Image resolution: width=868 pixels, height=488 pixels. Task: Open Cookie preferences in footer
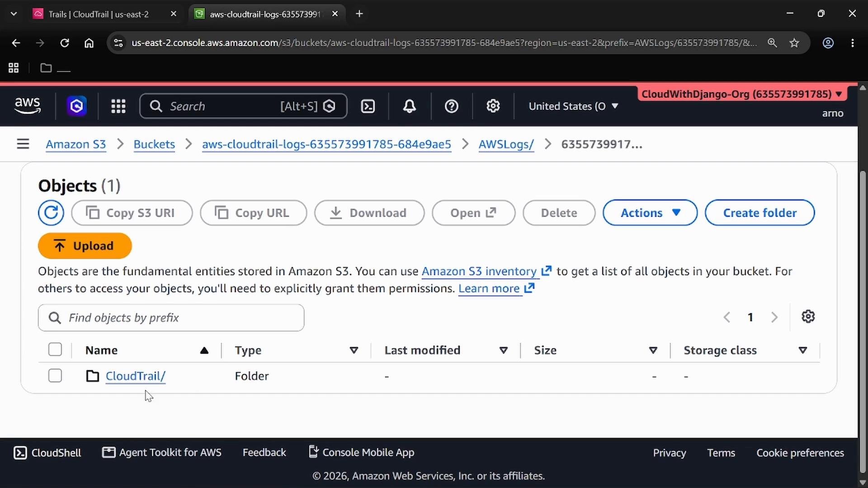click(x=800, y=453)
